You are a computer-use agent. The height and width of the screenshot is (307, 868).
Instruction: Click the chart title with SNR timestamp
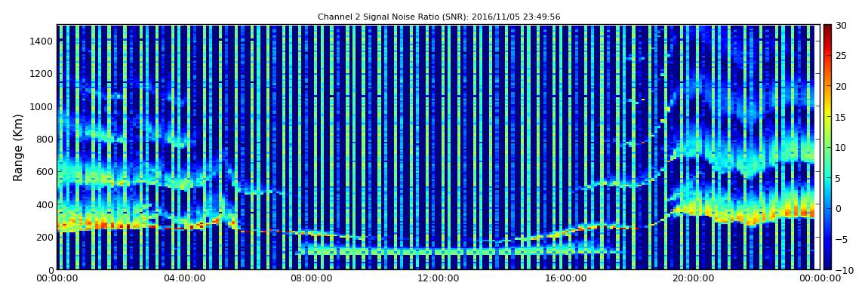coord(439,17)
